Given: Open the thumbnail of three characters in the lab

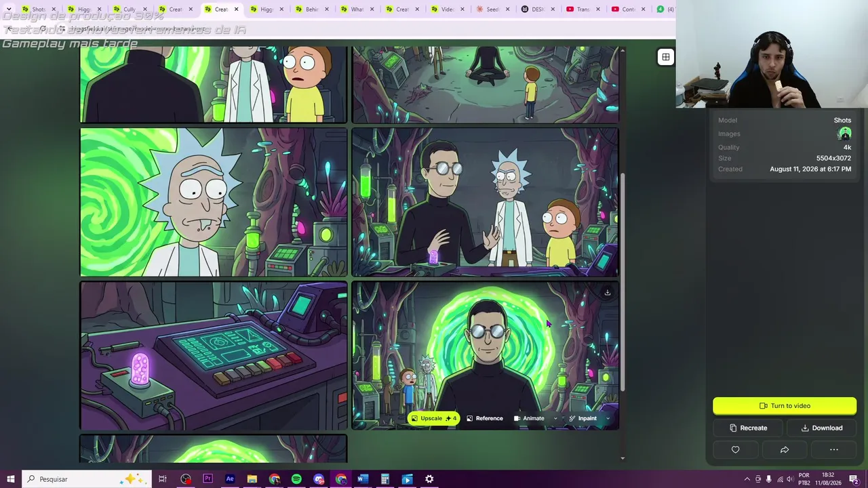Looking at the screenshot, I should (486, 202).
